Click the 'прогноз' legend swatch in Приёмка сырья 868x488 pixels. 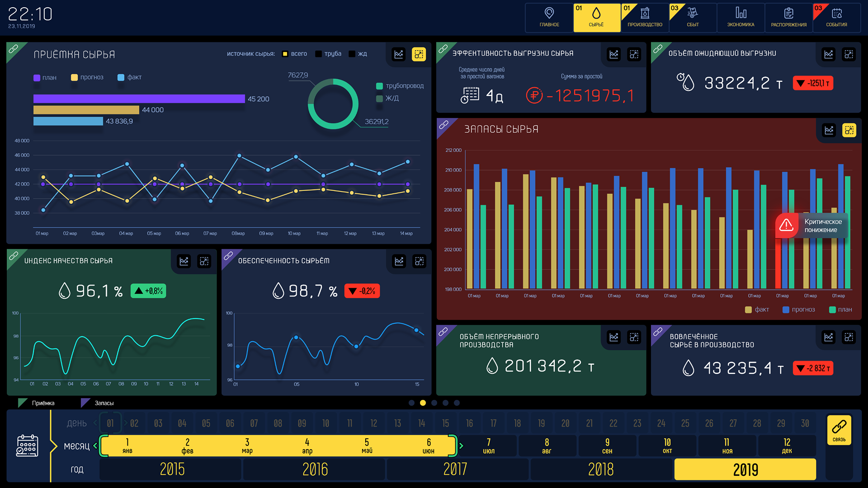coord(75,77)
